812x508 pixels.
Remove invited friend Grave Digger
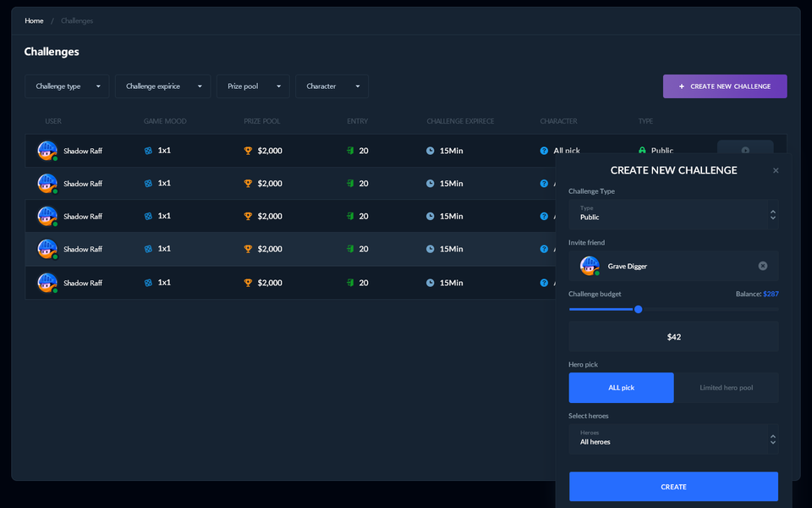(x=762, y=266)
